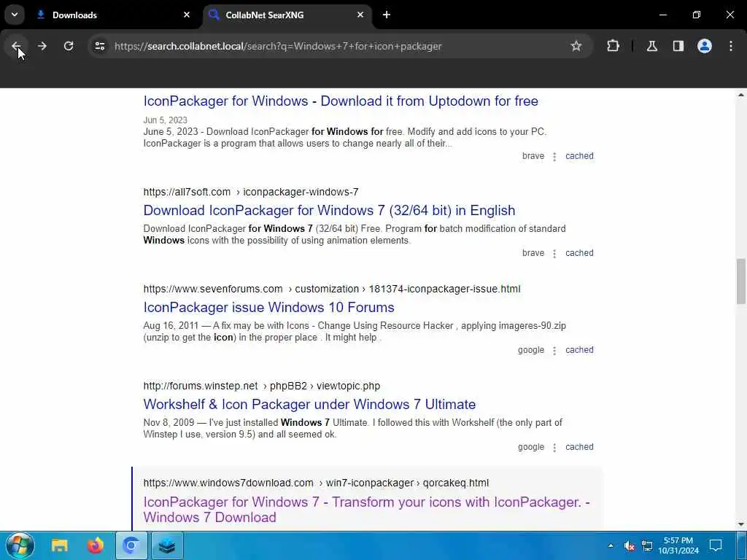The image size is (747, 560).
Task: Close the CollabNet SearXNG tab
Action: (360, 15)
